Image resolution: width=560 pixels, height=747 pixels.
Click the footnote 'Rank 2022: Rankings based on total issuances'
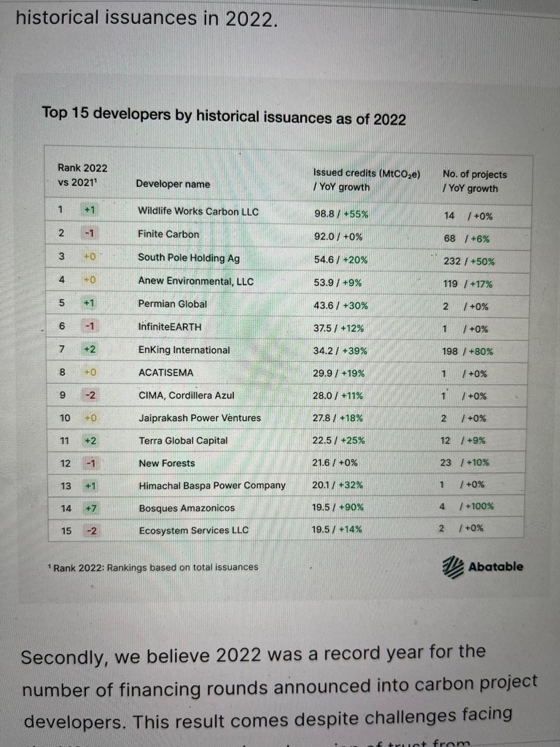pyautogui.click(x=153, y=568)
